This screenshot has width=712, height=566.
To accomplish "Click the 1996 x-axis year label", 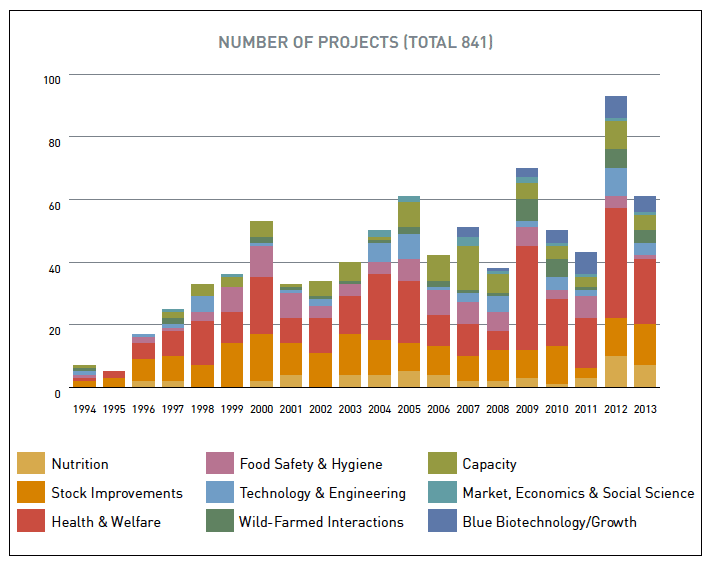I will pyautogui.click(x=143, y=409).
